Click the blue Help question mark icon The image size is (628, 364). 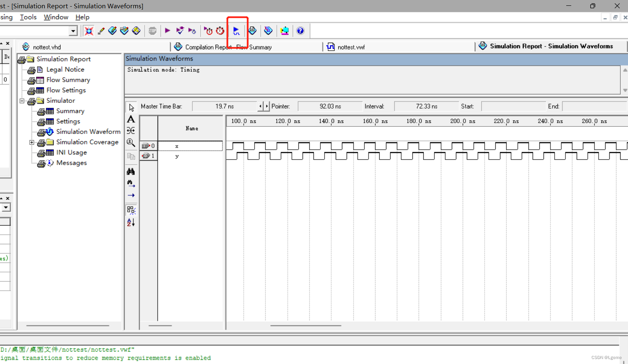pyautogui.click(x=301, y=31)
